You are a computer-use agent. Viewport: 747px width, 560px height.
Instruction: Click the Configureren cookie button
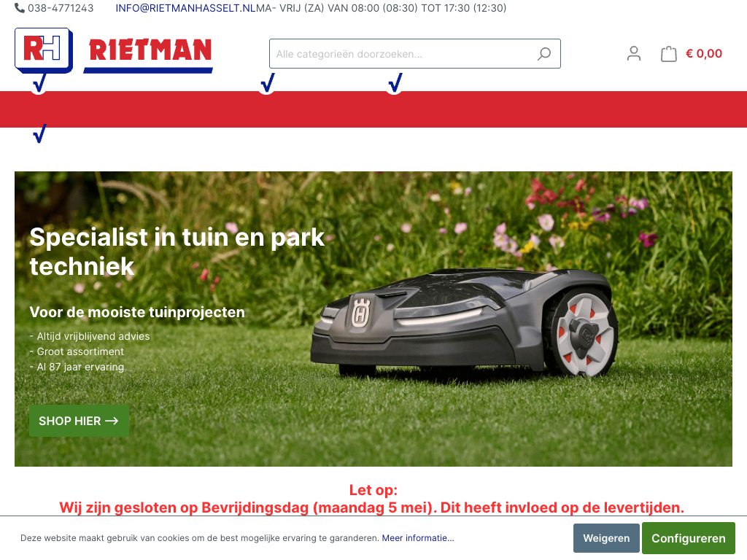[x=689, y=538]
